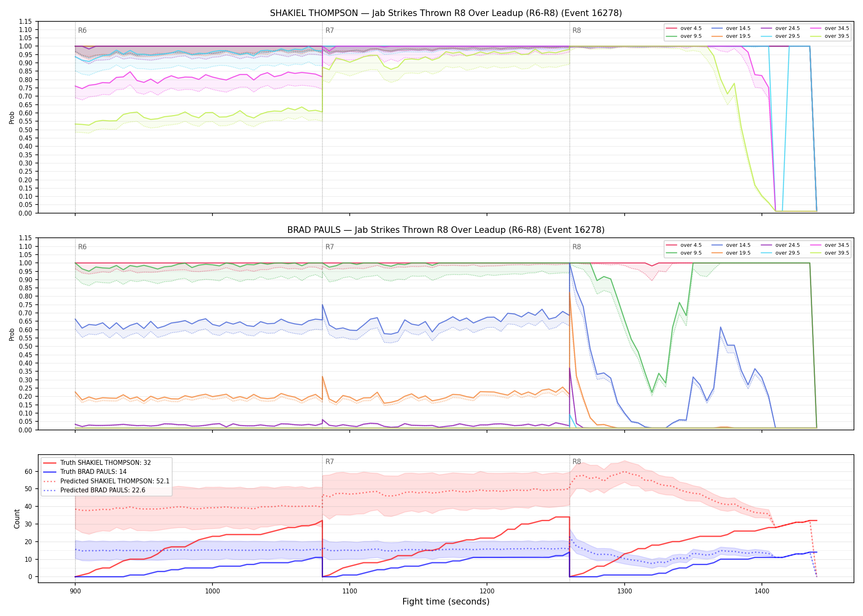Pick 'over 4.5' in the Pauls chart legend
Screen dimensions: 863x616
coord(684,245)
